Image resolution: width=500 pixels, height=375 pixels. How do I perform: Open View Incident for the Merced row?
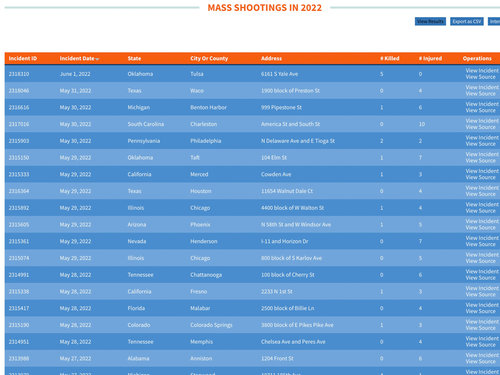(482, 171)
